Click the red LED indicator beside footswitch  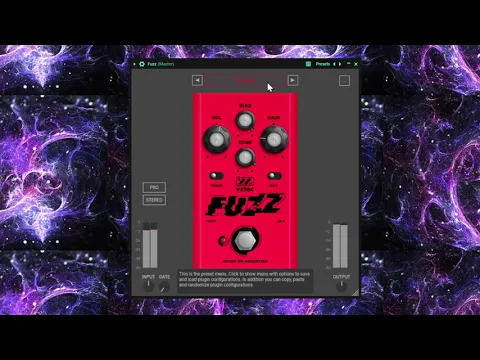pyautogui.click(x=223, y=240)
